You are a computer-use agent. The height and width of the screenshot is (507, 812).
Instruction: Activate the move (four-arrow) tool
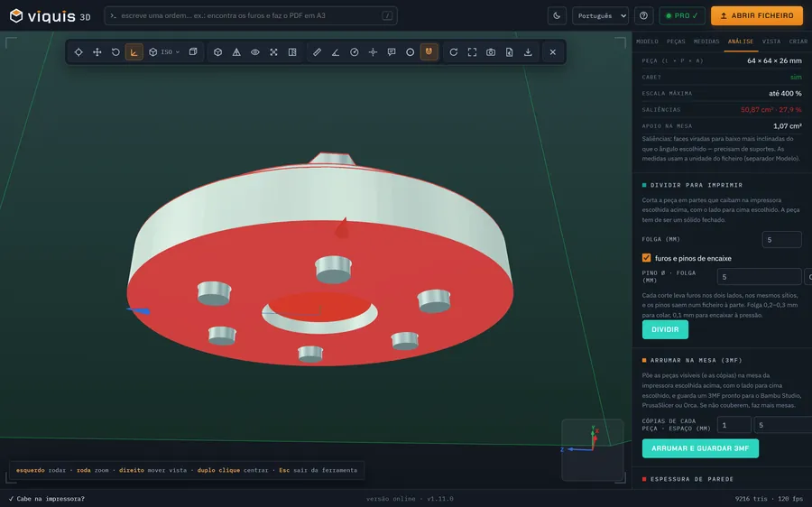click(x=97, y=51)
